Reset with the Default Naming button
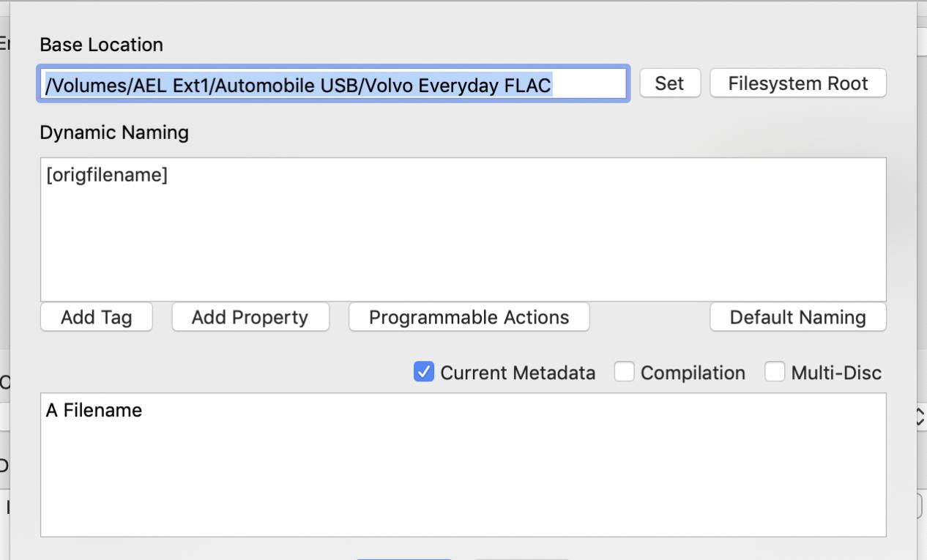The width and height of the screenshot is (927, 560). [x=797, y=318]
